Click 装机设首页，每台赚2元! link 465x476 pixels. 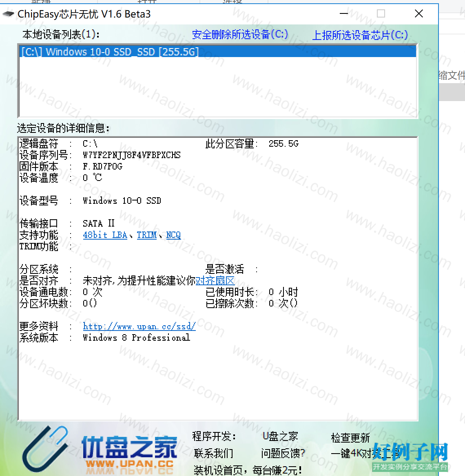pyautogui.click(x=248, y=470)
